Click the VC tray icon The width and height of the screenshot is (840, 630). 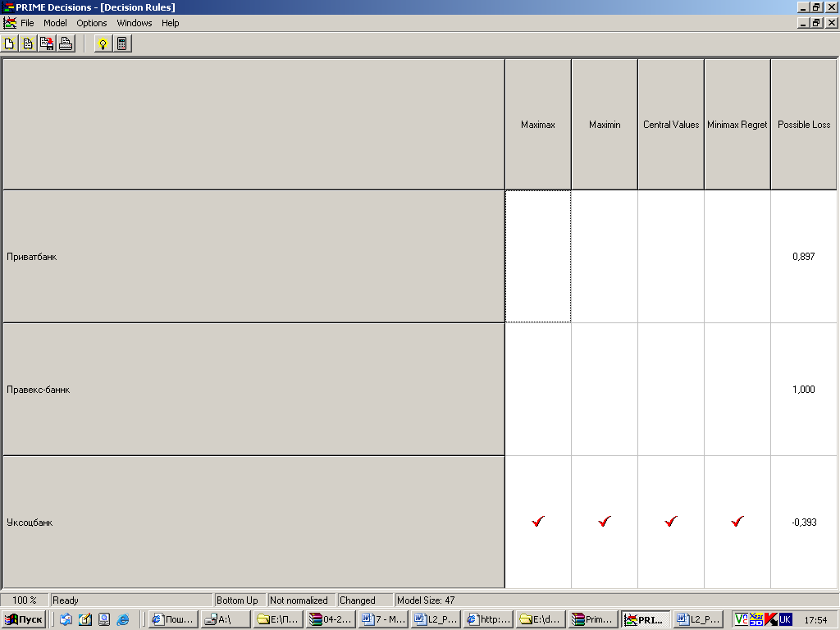(x=741, y=619)
